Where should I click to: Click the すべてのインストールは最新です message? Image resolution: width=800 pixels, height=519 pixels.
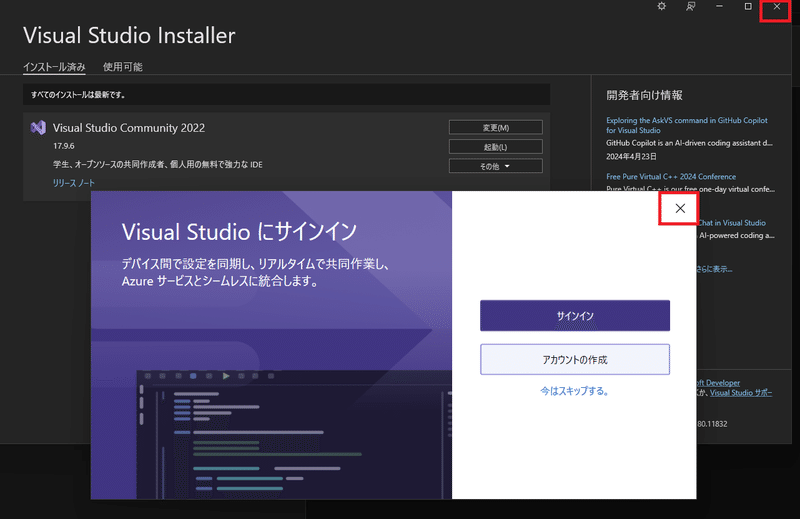[78, 95]
